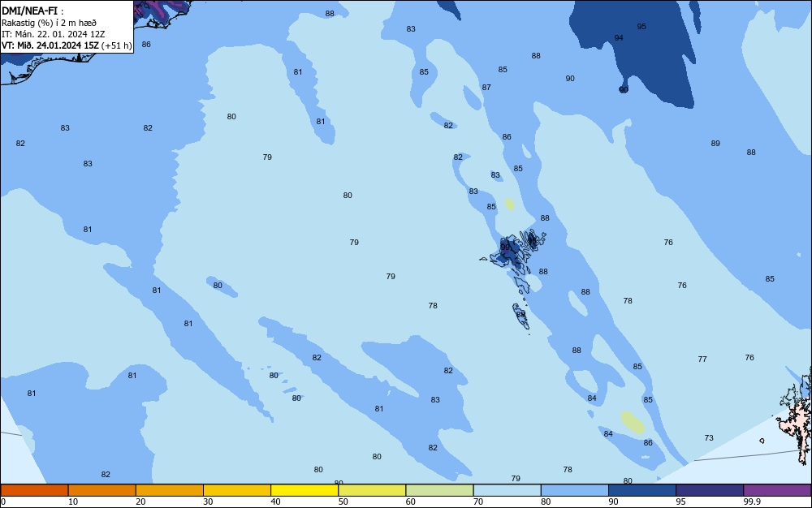Click the '30' tick label on color scale

pos(208,502)
